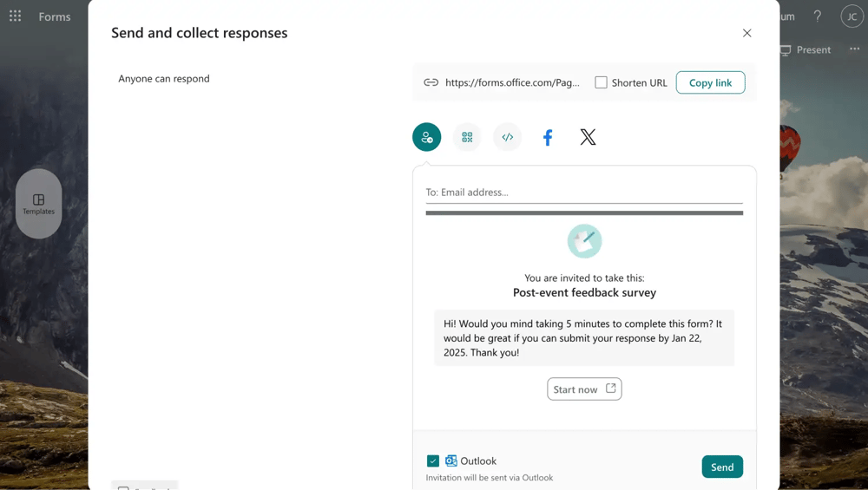Click the Copy link button
The image size is (868, 490).
[x=710, y=82]
